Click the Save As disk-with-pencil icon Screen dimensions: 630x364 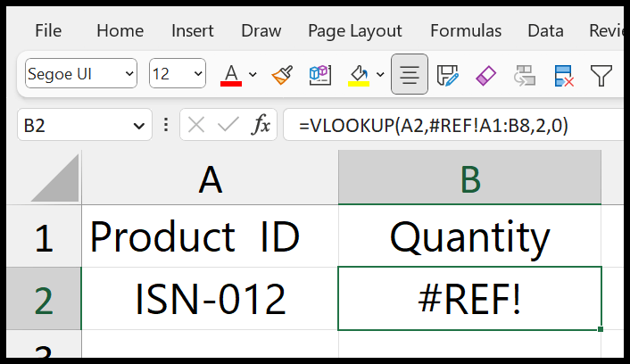tap(448, 75)
